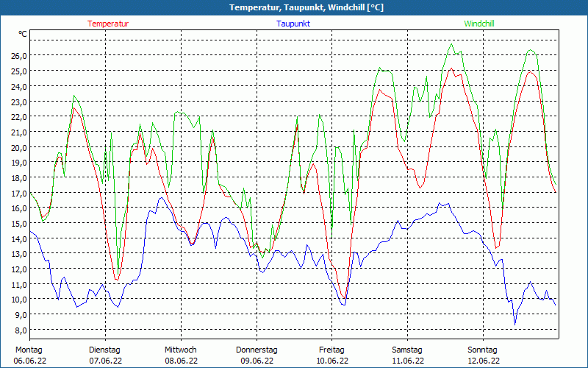Click the 20,0 y-axis value
Viewport: 588px width, 368px height.
[19, 147]
